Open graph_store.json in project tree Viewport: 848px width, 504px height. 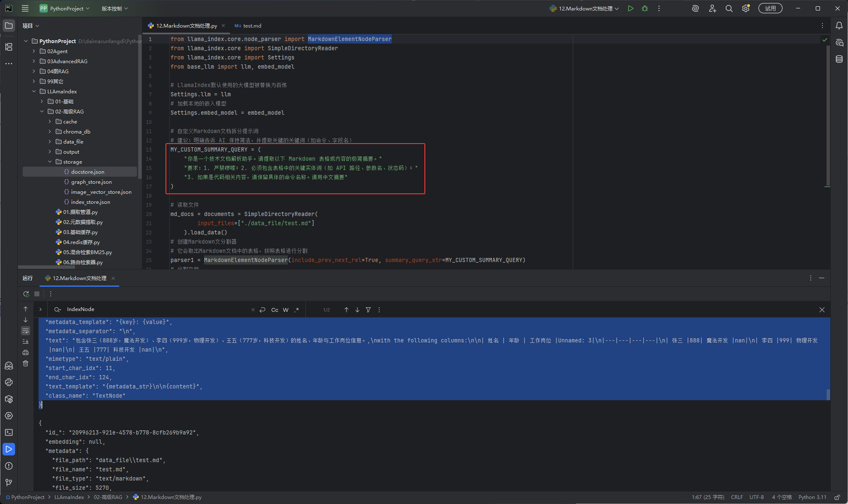pyautogui.click(x=91, y=182)
